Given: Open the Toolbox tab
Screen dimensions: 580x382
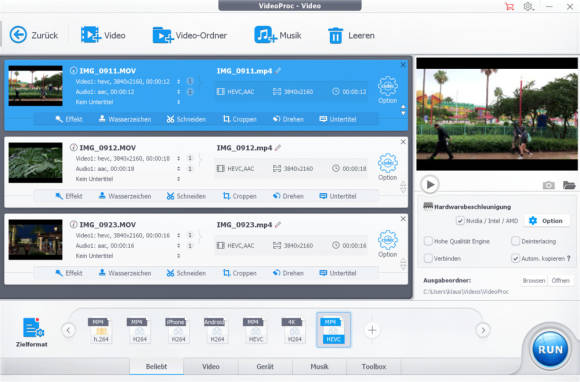Looking at the screenshot, I should coord(374,366).
